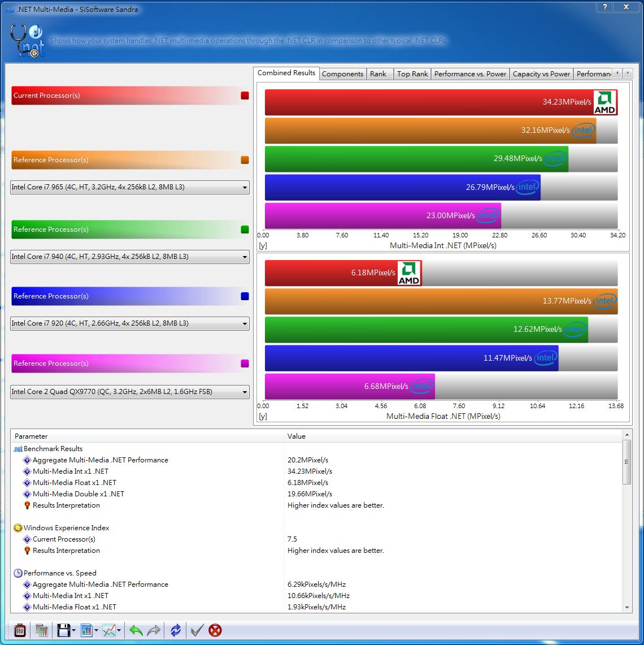Open the Intel Core i7 965 dropdown
The width and height of the screenshot is (644, 645).
[130, 188]
